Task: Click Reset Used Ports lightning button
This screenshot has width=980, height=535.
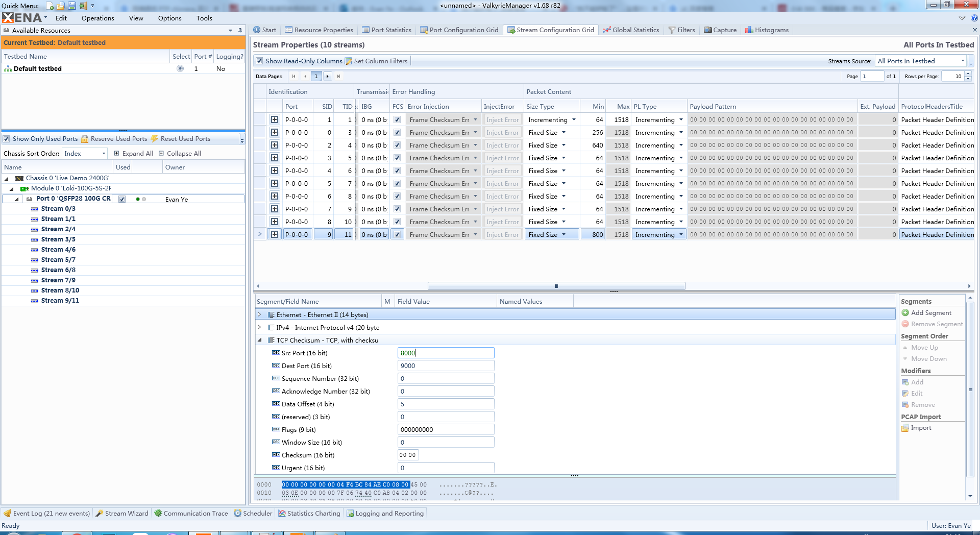Action: tap(181, 139)
